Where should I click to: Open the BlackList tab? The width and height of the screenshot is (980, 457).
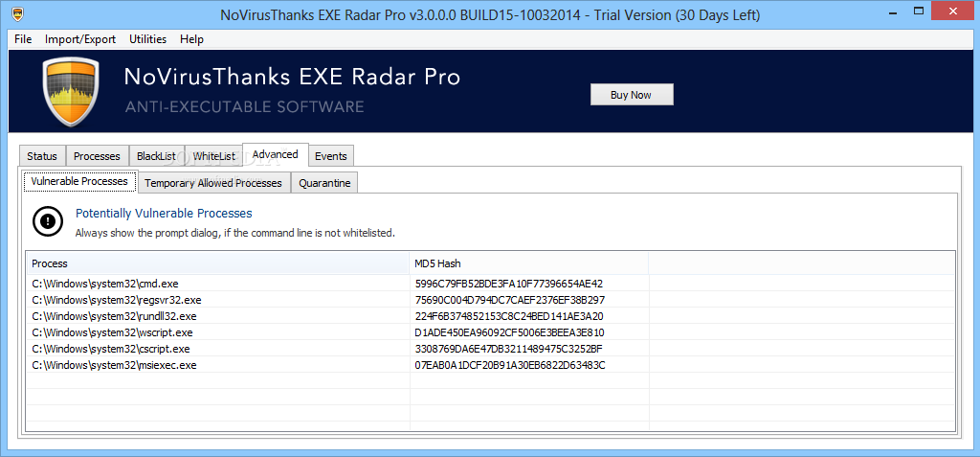[x=156, y=156]
